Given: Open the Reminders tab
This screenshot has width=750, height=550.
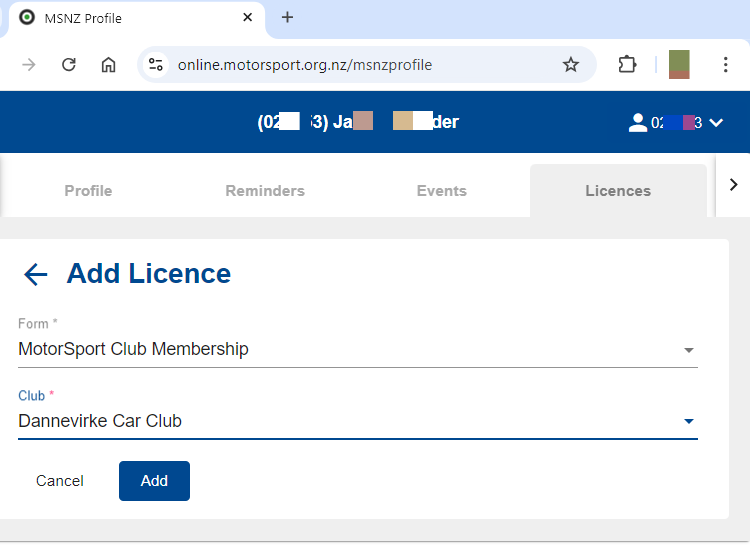Looking at the screenshot, I should point(265,191).
